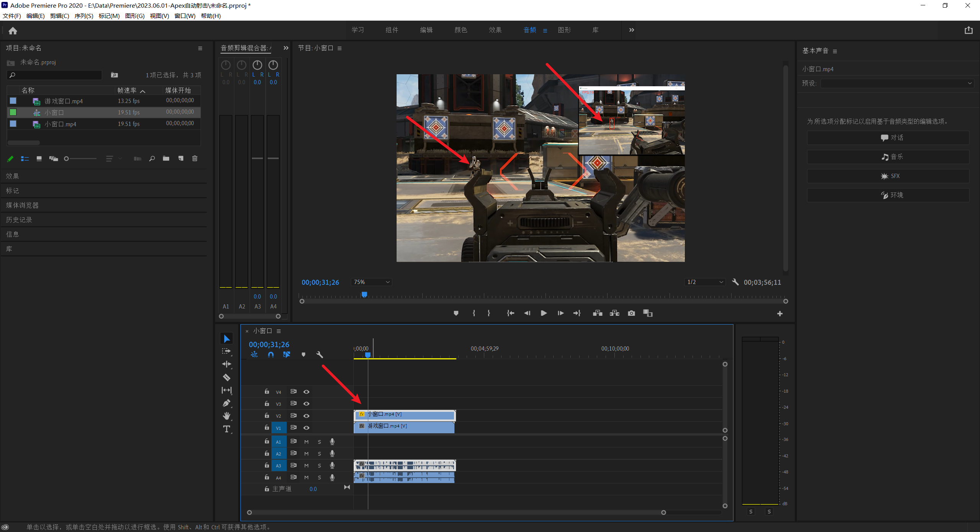The image size is (980, 532).
Task: Mute audio track A3
Action: [x=306, y=465]
